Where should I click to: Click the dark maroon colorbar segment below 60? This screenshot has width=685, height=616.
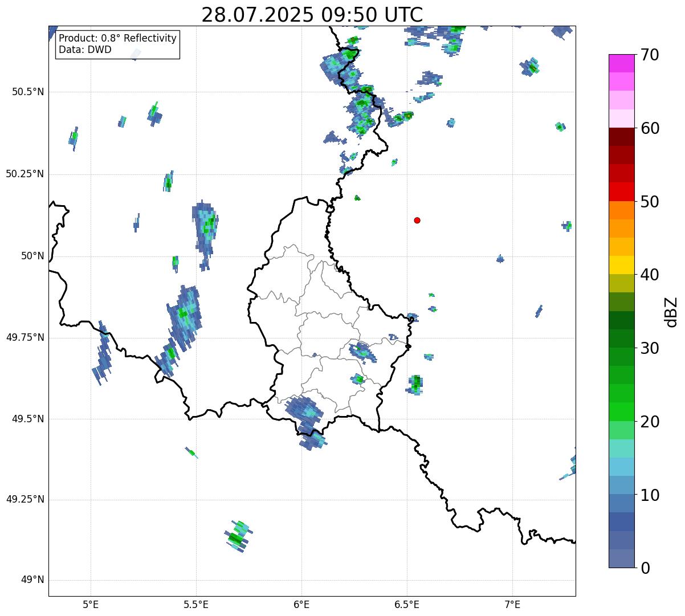621,137
